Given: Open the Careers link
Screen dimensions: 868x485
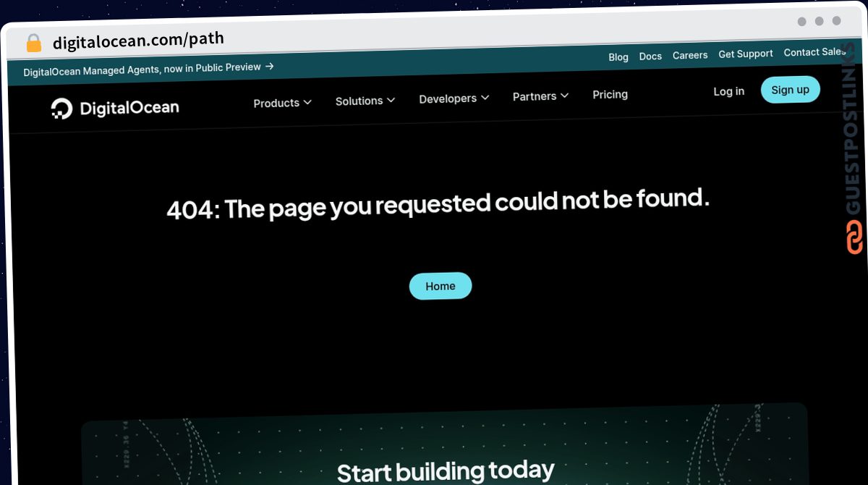Looking at the screenshot, I should click(x=690, y=55).
